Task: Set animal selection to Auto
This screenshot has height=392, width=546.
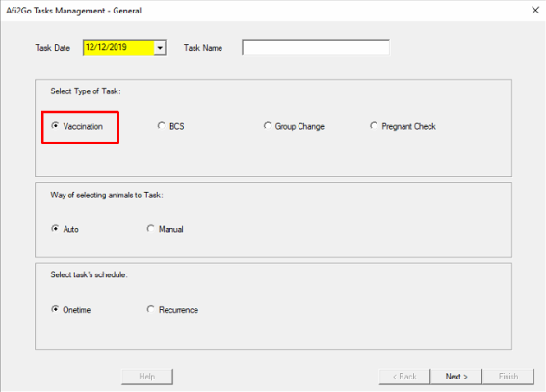Action: (x=65, y=229)
